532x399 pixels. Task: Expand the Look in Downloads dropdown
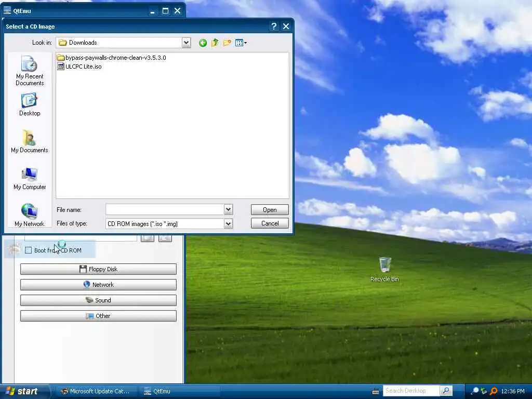pos(186,43)
